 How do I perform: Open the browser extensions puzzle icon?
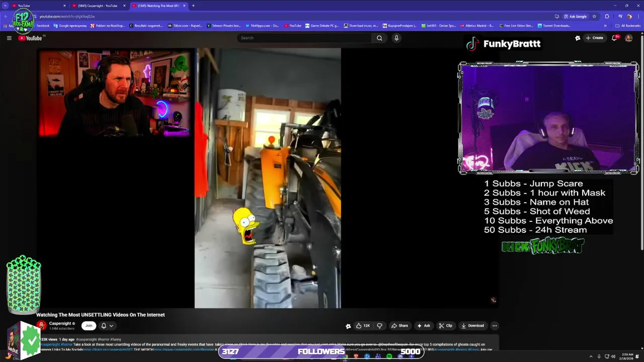607,16
